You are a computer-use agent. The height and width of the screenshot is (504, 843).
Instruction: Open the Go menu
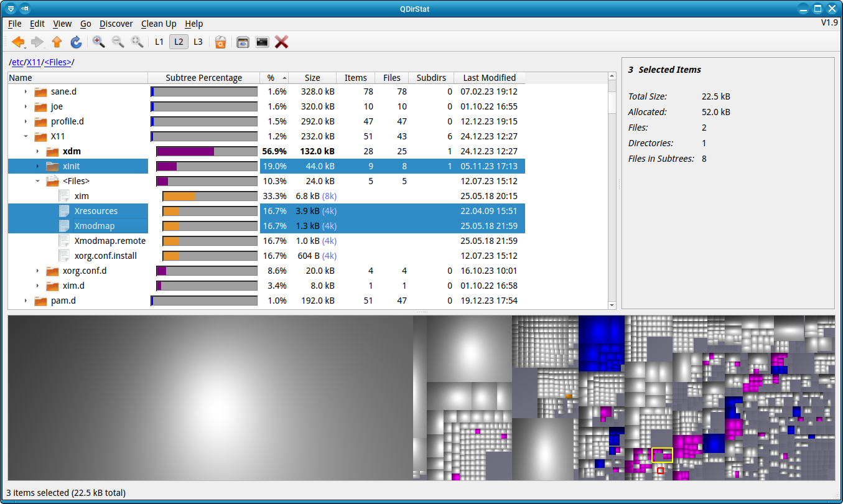point(86,24)
